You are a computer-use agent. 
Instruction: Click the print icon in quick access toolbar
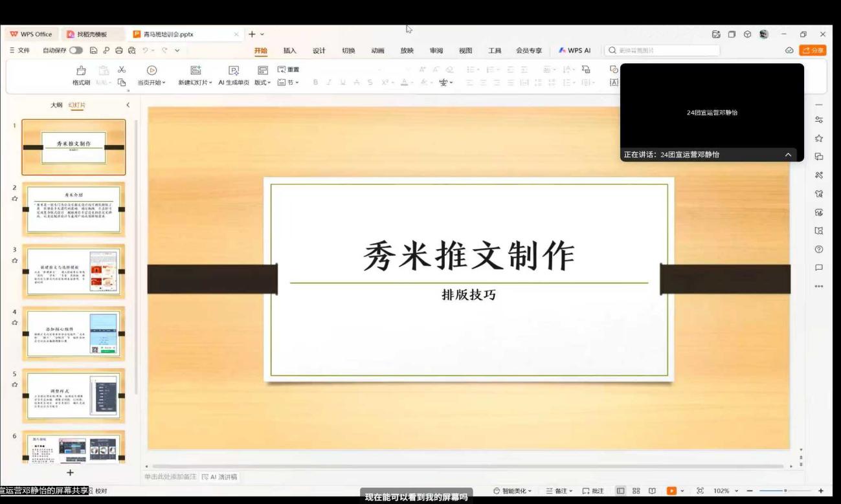click(x=118, y=50)
